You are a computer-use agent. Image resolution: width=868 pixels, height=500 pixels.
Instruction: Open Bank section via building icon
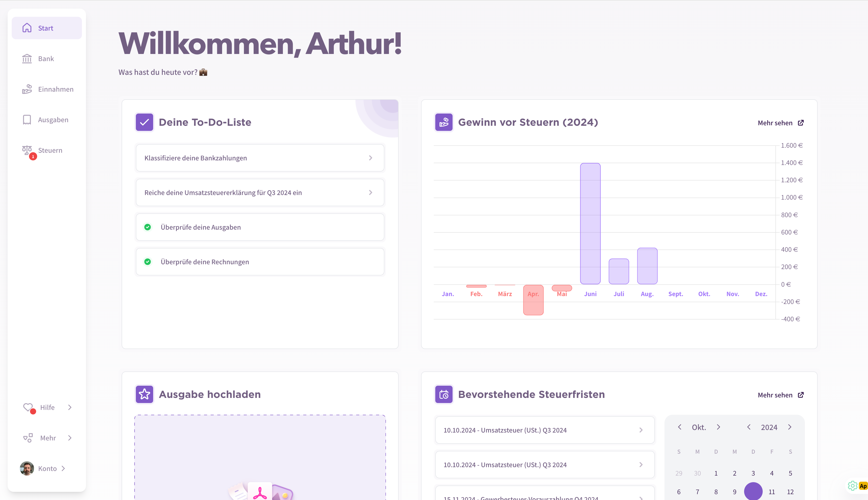tap(27, 59)
